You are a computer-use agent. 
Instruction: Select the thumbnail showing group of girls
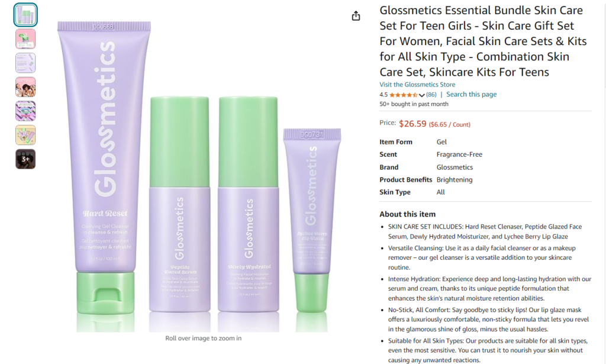pos(25,87)
